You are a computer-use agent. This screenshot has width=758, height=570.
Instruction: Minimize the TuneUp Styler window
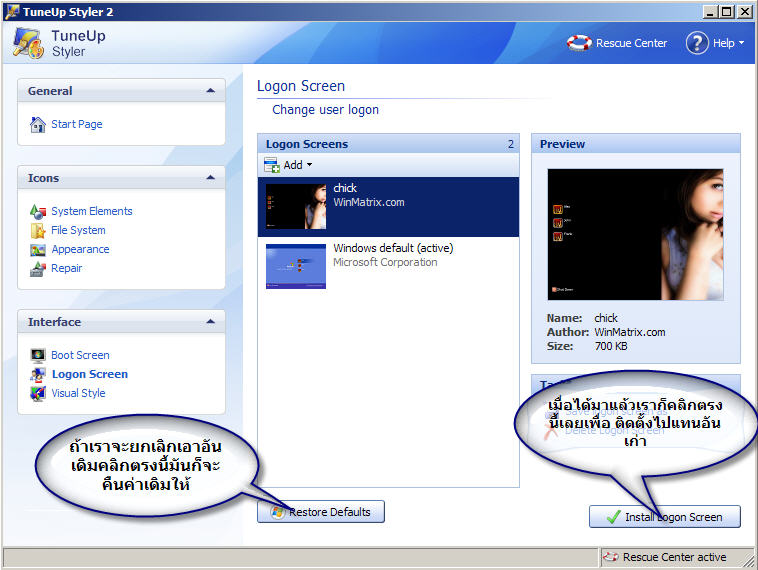pos(710,12)
